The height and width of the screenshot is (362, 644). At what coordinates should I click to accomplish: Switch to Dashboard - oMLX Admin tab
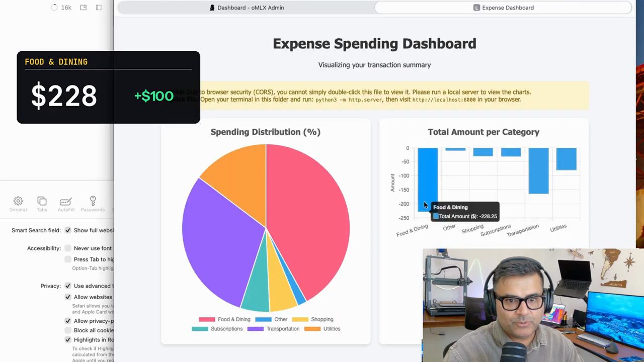click(x=247, y=8)
